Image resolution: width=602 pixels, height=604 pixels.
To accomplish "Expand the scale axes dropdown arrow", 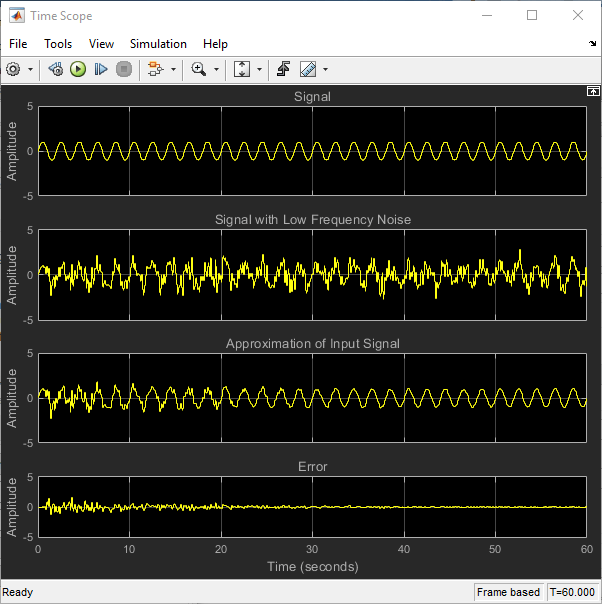I will coord(259,70).
